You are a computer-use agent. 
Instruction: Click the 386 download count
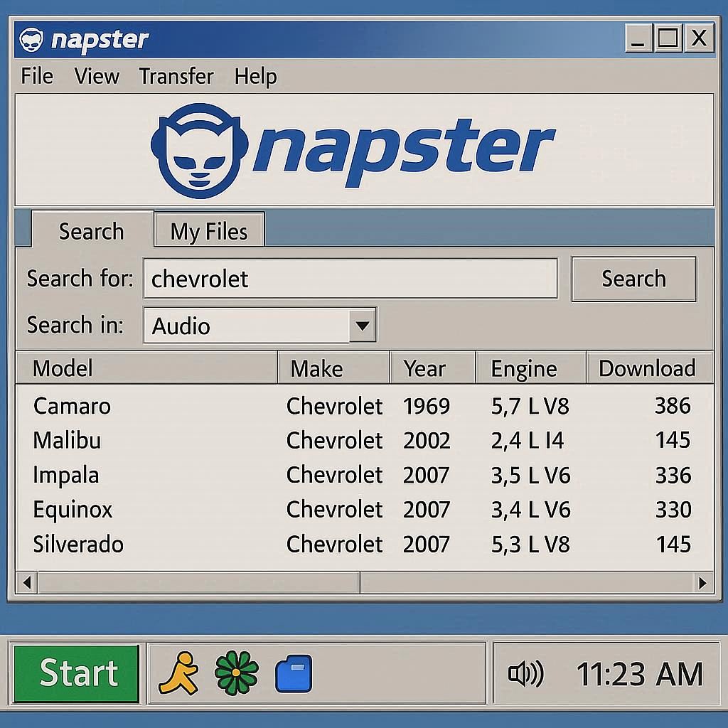pos(673,406)
